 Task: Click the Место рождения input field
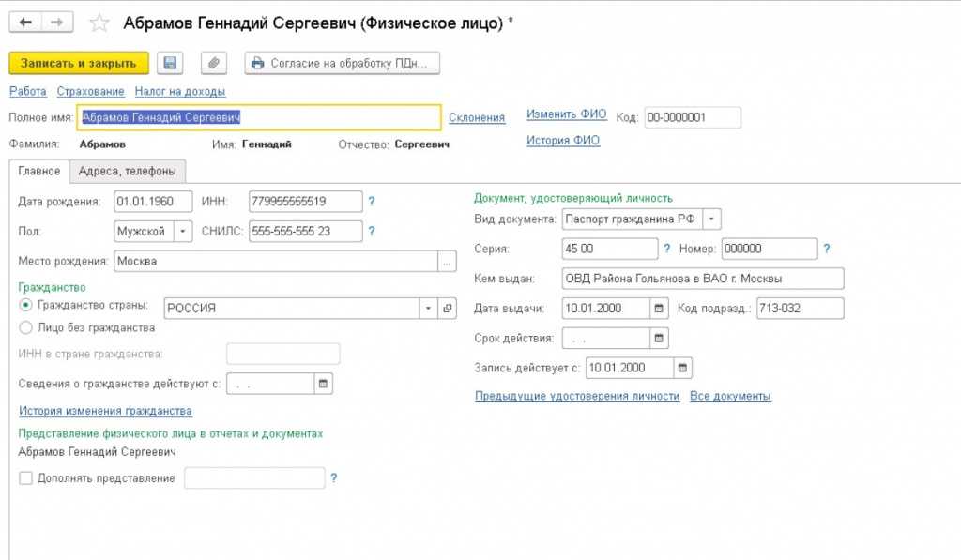[275, 261]
